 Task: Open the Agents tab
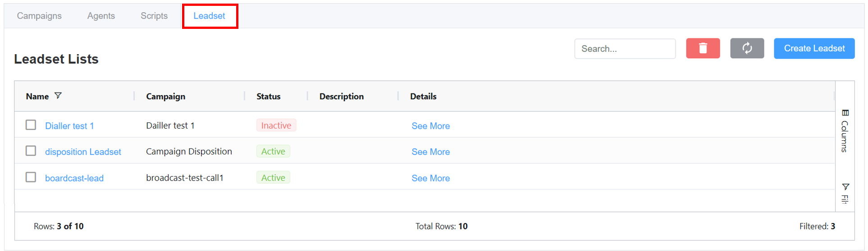101,16
